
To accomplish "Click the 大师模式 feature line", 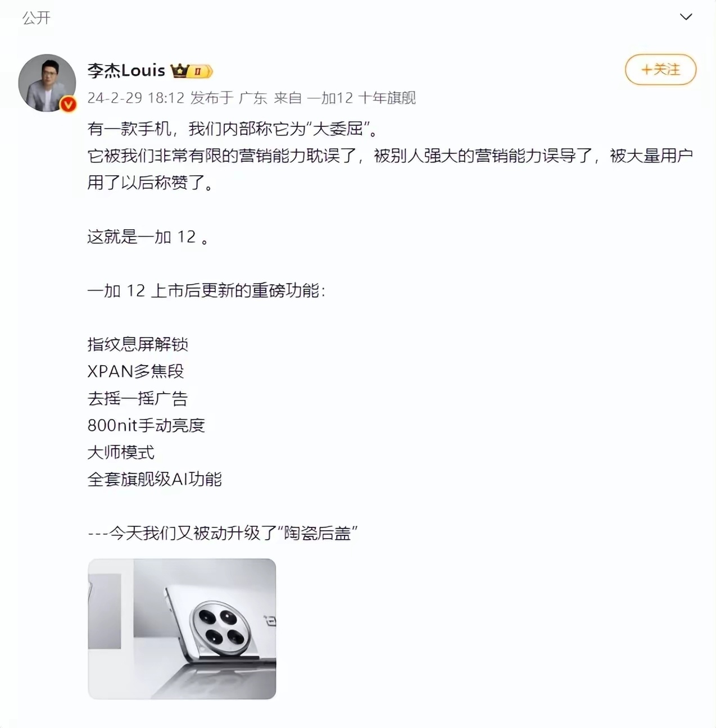I will click(x=121, y=452).
